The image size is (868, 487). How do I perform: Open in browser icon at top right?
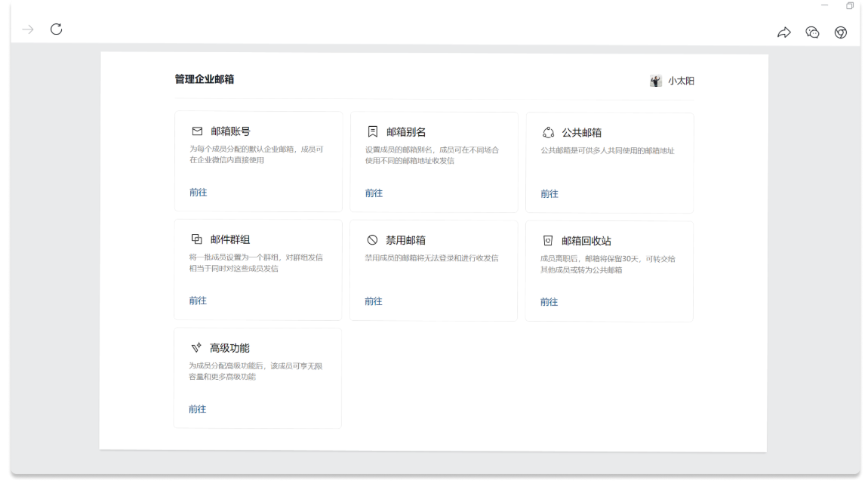(x=840, y=32)
